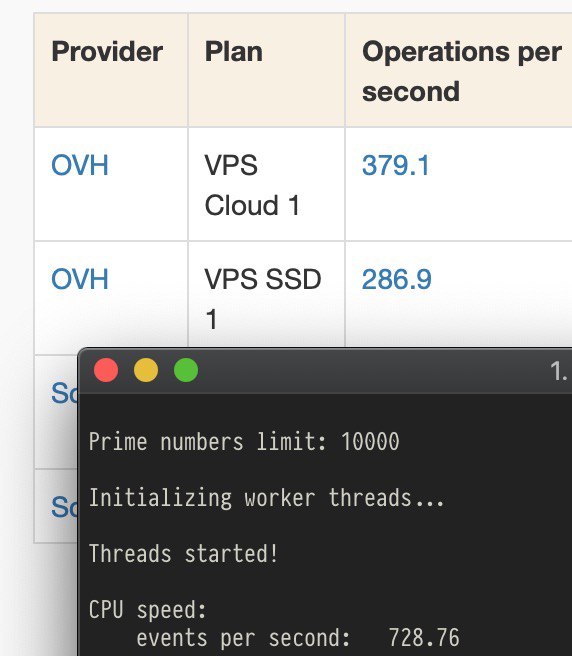572x656 pixels.
Task: Open the 286.9 benchmark result link
Action: (x=396, y=279)
